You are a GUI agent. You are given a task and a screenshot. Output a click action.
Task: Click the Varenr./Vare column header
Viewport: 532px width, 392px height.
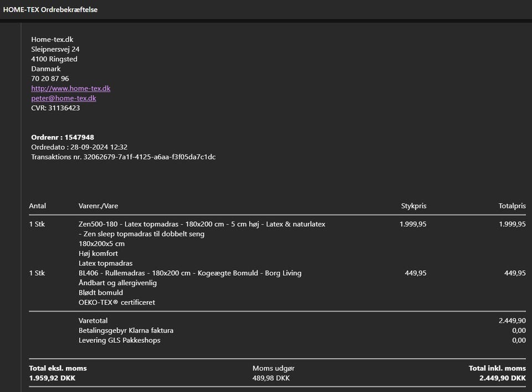[x=98, y=206]
